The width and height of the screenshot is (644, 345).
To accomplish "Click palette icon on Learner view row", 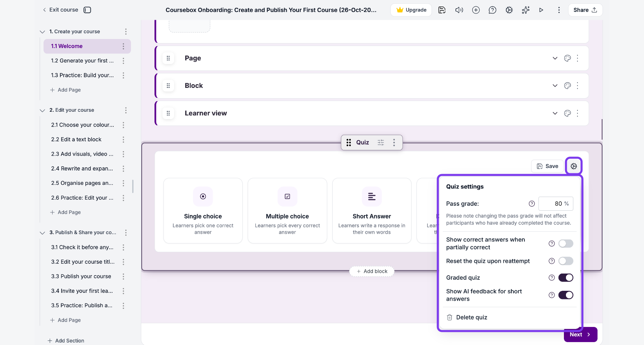I will coord(568,113).
